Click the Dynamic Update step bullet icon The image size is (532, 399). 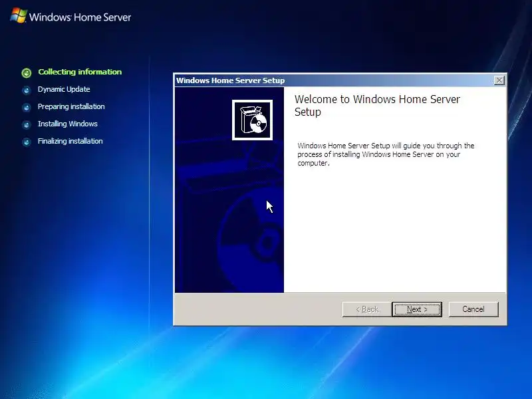pos(27,90)
